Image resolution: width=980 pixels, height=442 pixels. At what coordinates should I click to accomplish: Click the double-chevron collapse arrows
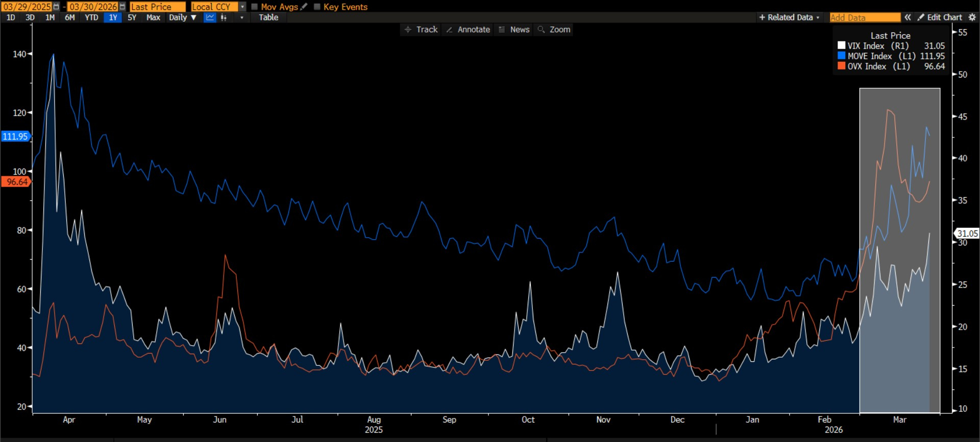pos(908,17)
